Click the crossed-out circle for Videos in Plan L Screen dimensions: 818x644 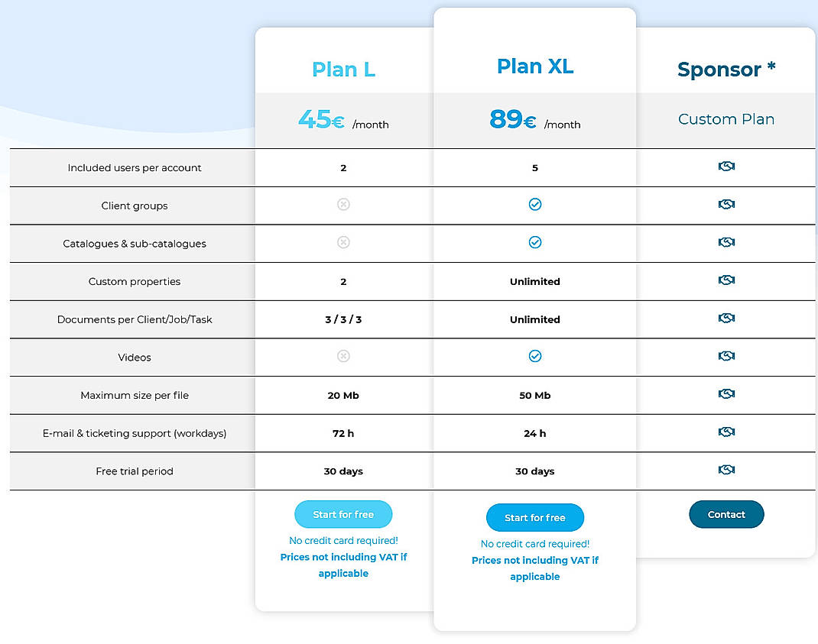click(x=343, y=357)
